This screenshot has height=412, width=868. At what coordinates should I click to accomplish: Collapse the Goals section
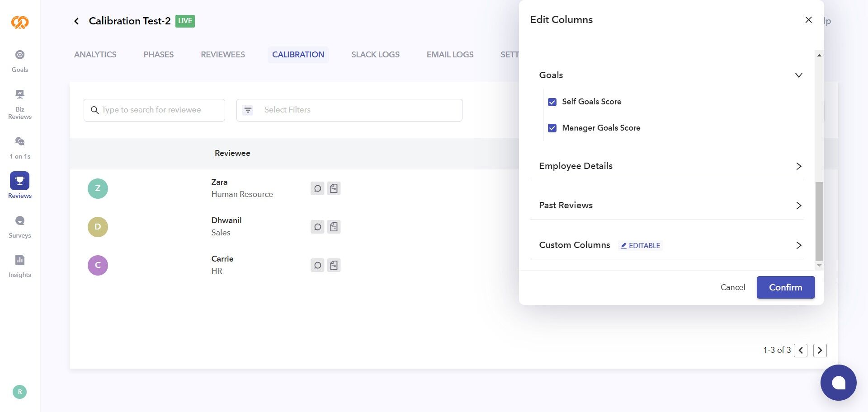[x=798, y=75]
